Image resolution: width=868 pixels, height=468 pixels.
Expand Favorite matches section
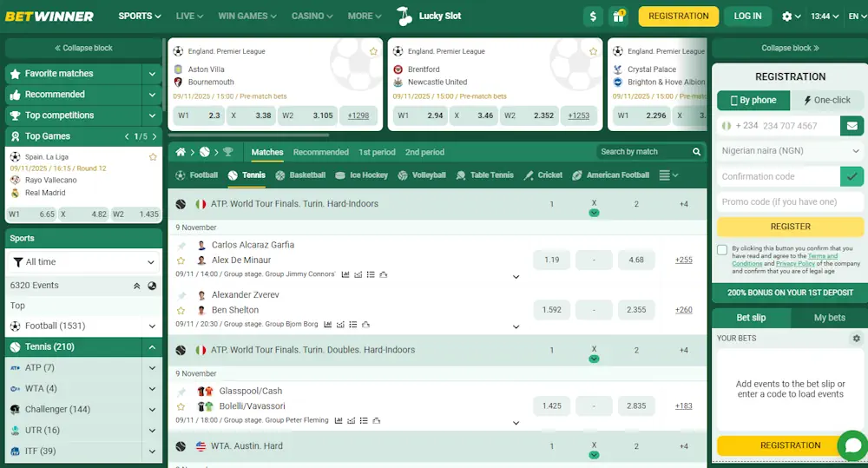(x=152, y=74)
